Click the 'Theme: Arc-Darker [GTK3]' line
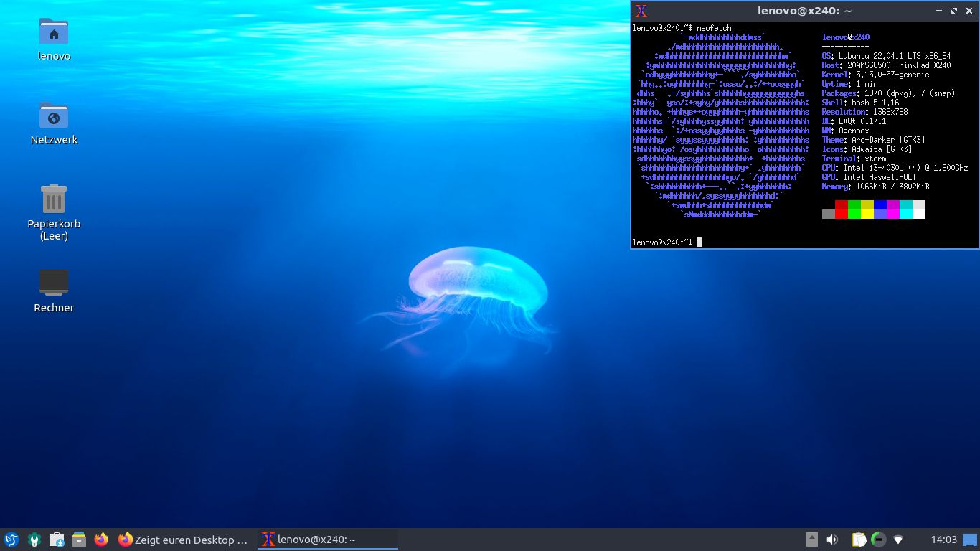This screenshot has width=980, height=551. pos(873,140)
